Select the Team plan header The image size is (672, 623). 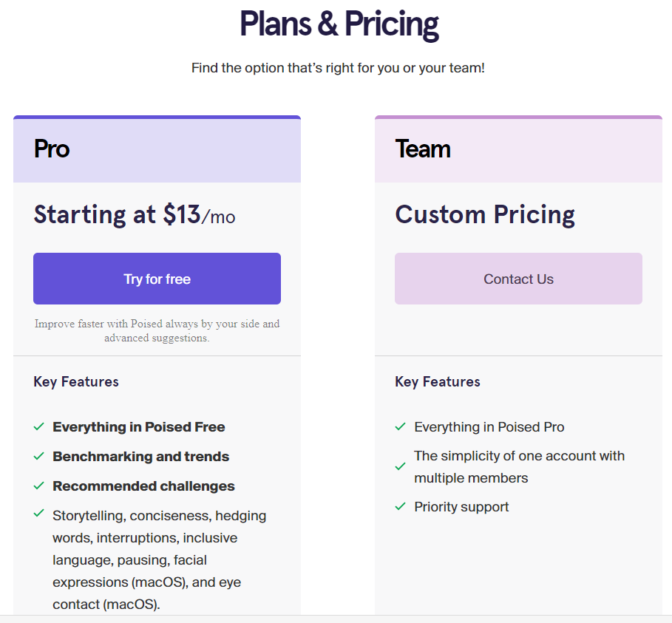coord(423,149)
